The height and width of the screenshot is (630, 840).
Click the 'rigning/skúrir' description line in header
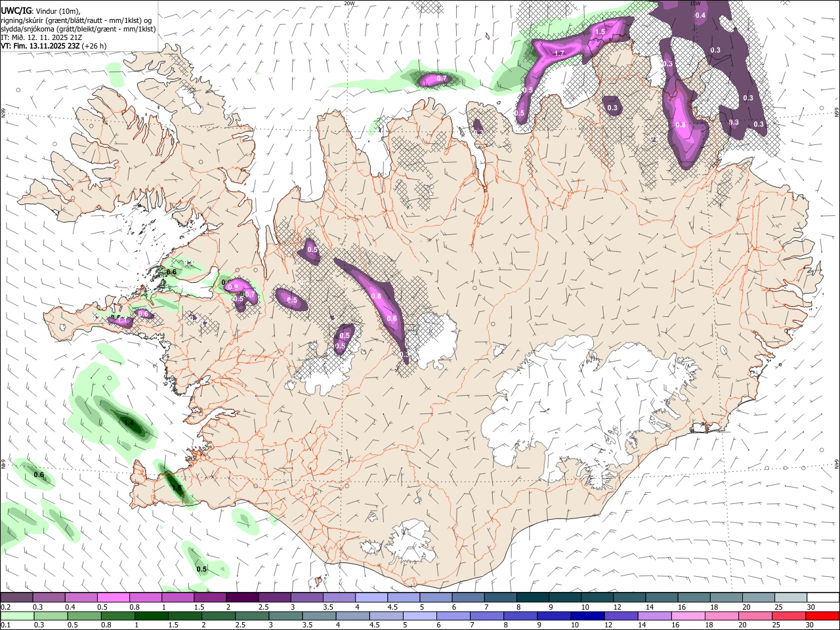[x=76, y=20]
